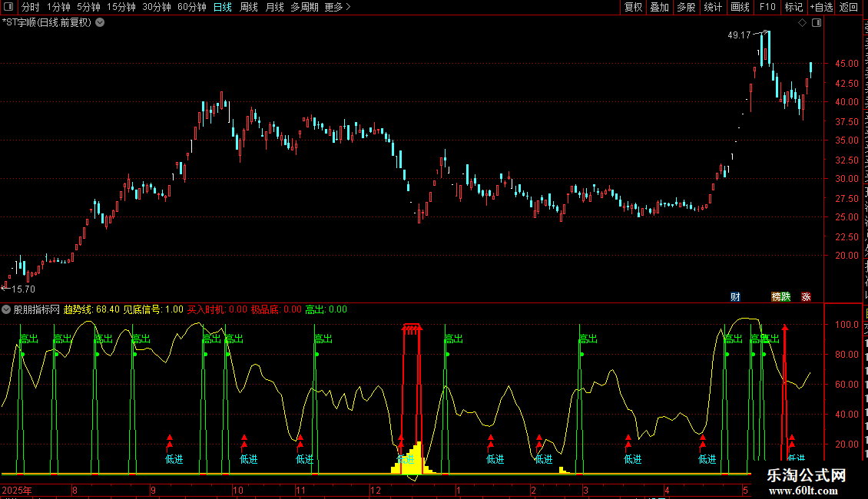Click the 2025年 label on time axis
Image resolution: width=868 pixels, height=499 pixels.
coord(17,490)
